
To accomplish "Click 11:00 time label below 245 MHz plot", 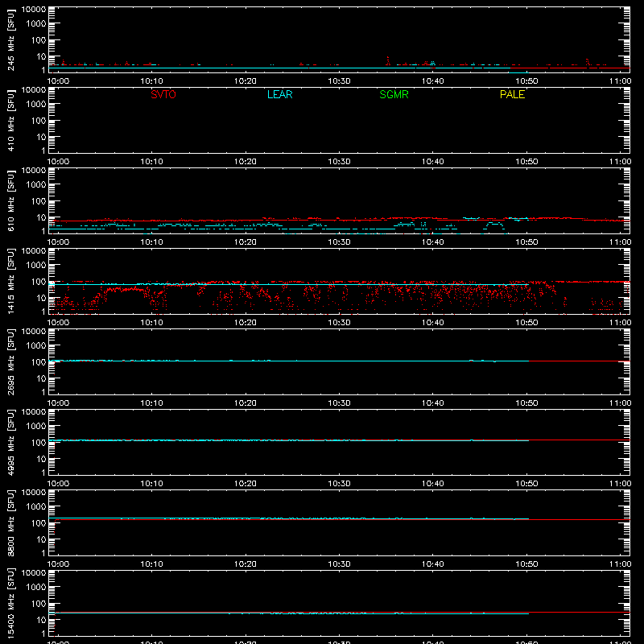I will [x=620, y=81].
